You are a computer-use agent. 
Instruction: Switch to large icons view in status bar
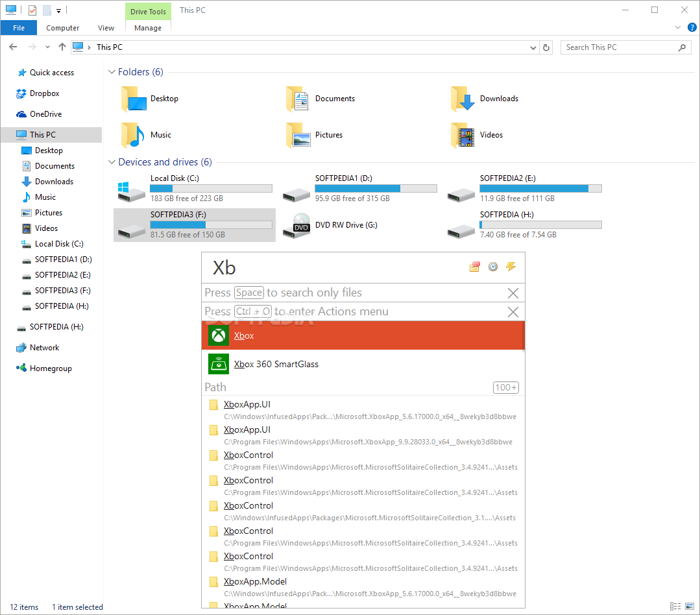coord(690,607)
